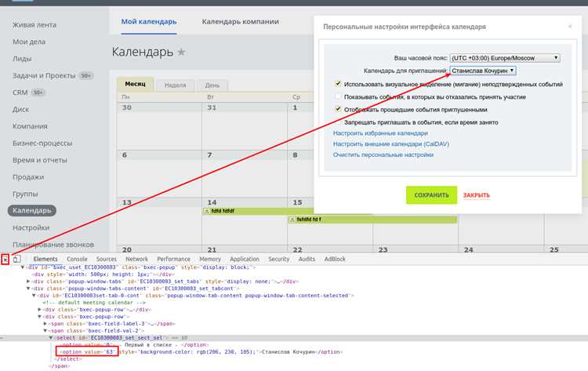Click day 23 cell in the calendar
Viewport: 588px width, 371px height.
click(x=416, y=249)
